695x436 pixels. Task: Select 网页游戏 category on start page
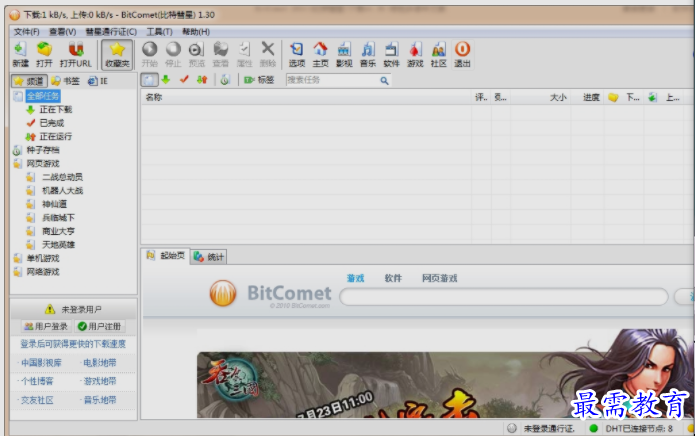[x=439, y=278]
